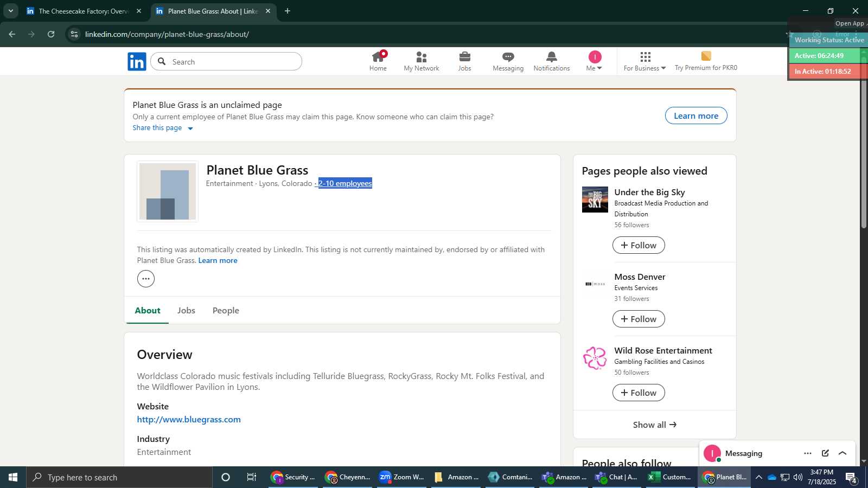Click the Open App label in tracker
Image resolution: width=868 pixels, height=488 pixels.
pyautogui.click(x=850, y=23)
